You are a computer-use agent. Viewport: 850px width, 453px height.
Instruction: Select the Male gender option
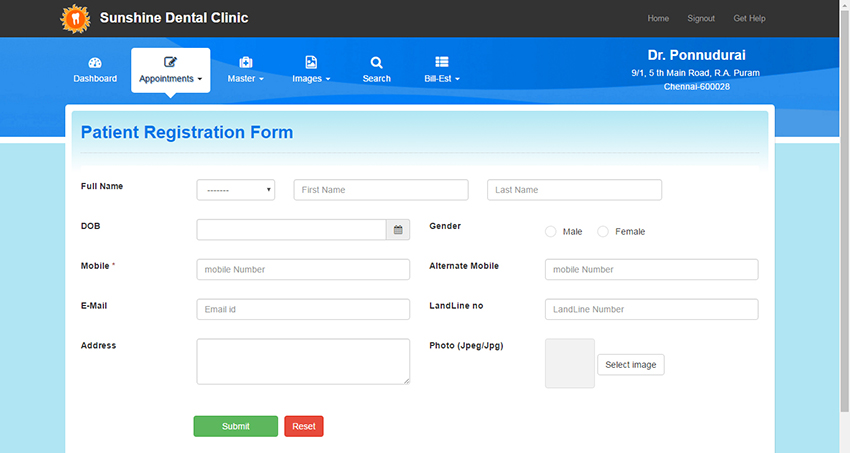pyautogui.click(x=551, y=232)
